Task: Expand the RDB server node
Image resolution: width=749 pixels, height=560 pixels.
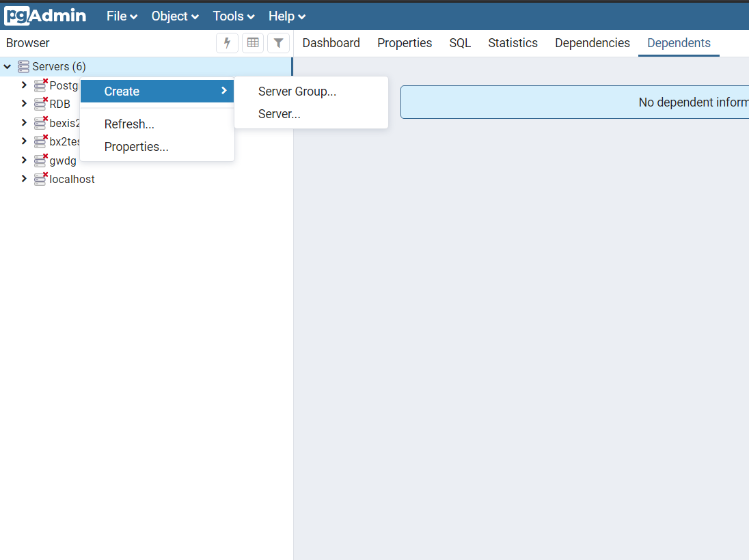Action: (x=24, y=104)
